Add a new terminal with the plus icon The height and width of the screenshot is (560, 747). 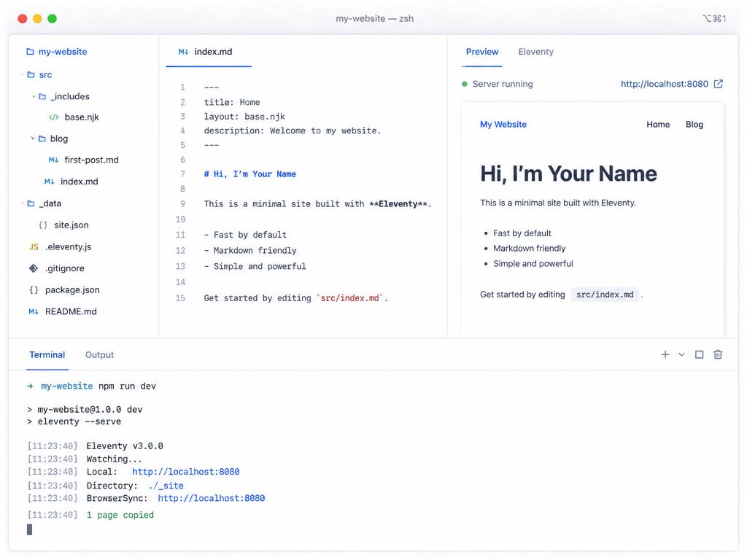[x=665, y=354]
